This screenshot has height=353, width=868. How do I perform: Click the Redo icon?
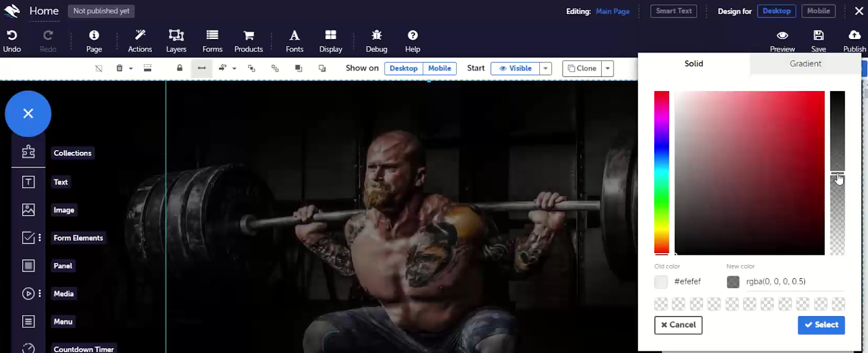(48, 35)
